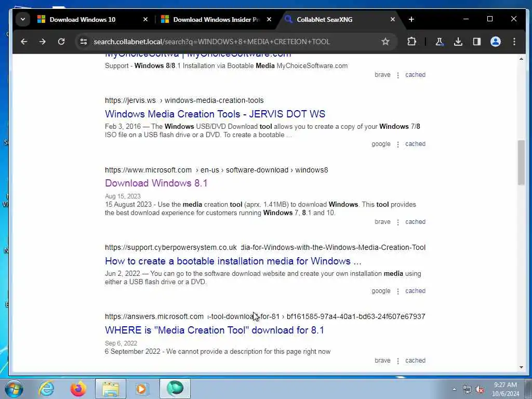This screenshot has height=399, width=532.
Task: Expand options dots for JERVIS DOT WS result
Action: click(398, 144)
